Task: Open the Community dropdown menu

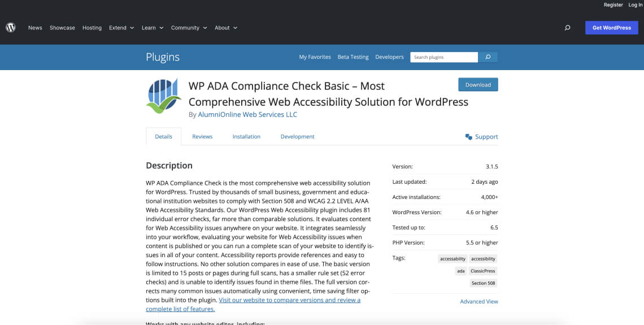Action: 189,28
